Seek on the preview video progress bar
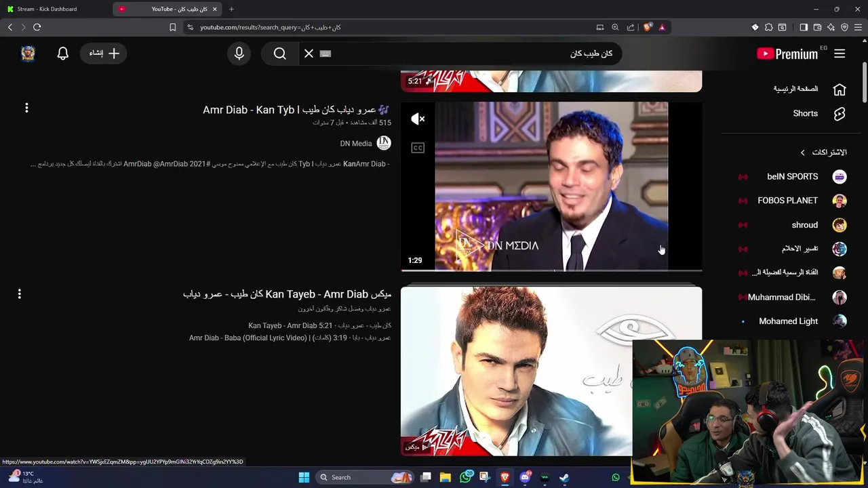Image resolution: width=868 pixels, height=488 pixels. point(551,270)
